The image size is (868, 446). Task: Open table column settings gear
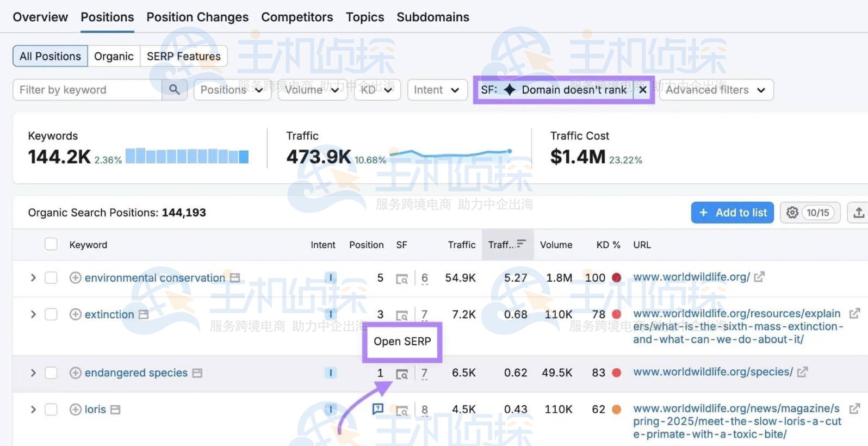tap(792, 213)
